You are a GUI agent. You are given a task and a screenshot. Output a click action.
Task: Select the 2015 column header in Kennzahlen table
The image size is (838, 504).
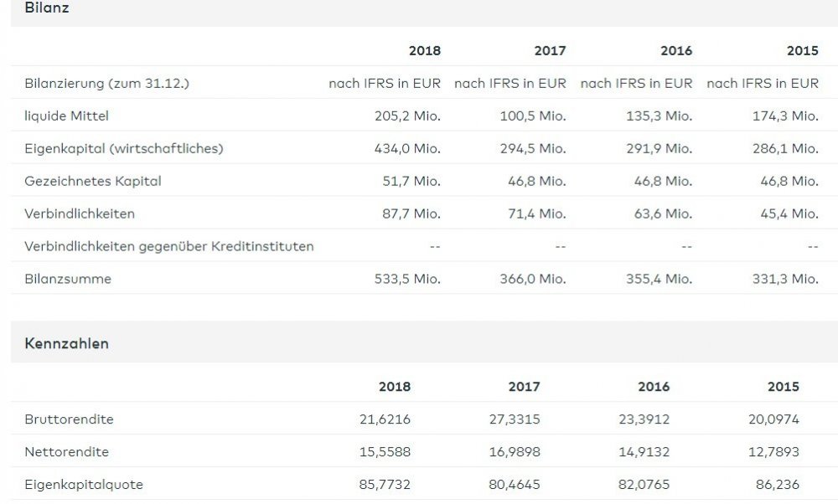[784, 387]
